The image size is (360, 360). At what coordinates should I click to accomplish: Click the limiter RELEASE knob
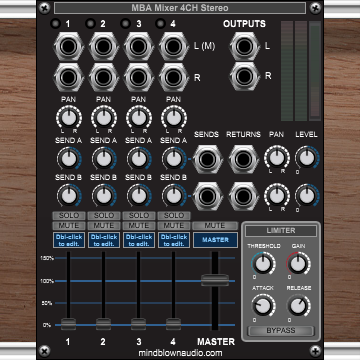click(298, 306)
